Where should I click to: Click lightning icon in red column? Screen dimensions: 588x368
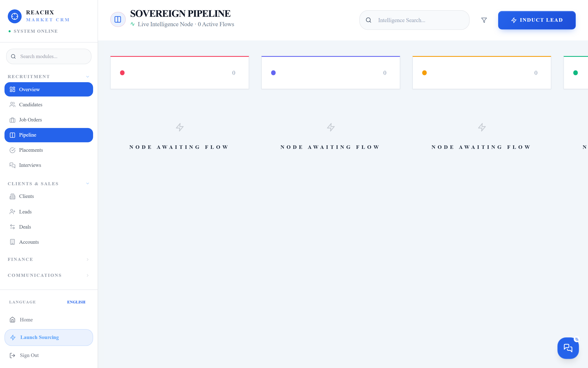(x=180, y=127)
